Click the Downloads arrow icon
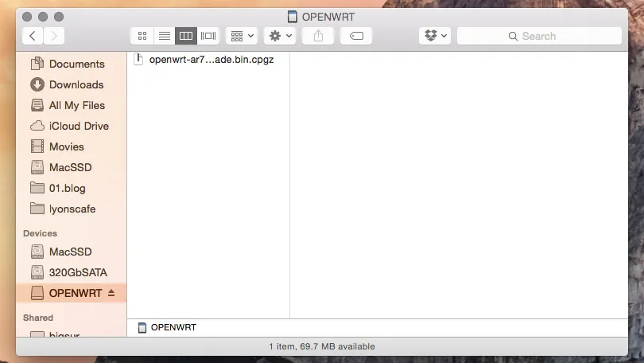The width and height of the screenshot is (644, 363). (x=37, y=84)
